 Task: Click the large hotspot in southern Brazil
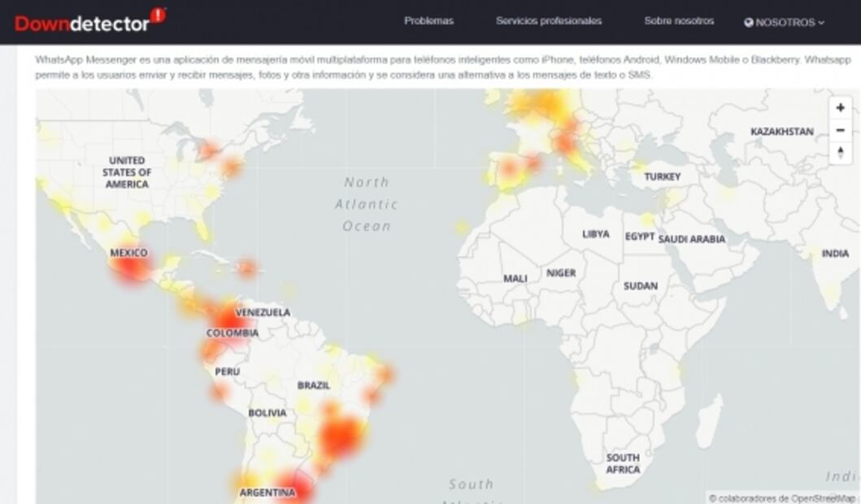(341, 437)
